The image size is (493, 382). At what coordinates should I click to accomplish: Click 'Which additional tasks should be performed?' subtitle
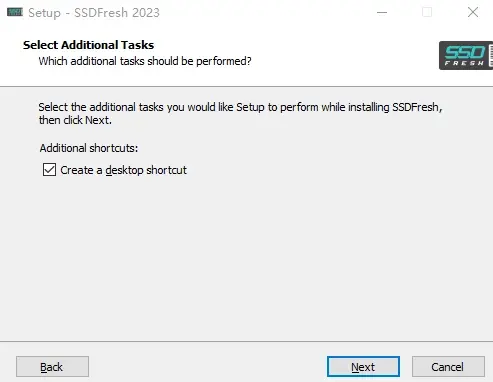145,61
